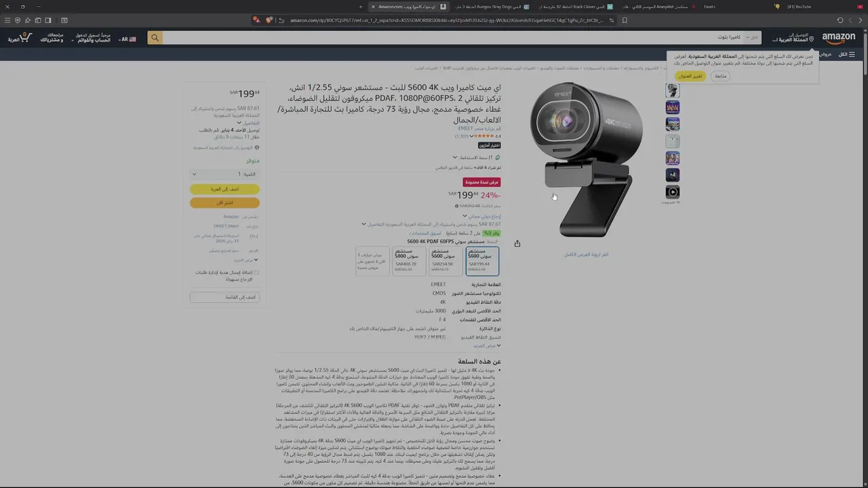Viewport: 868px width, 488px height.
Task: Open the AR language selector
Action: pyautogui.click(x=127, y=39)
